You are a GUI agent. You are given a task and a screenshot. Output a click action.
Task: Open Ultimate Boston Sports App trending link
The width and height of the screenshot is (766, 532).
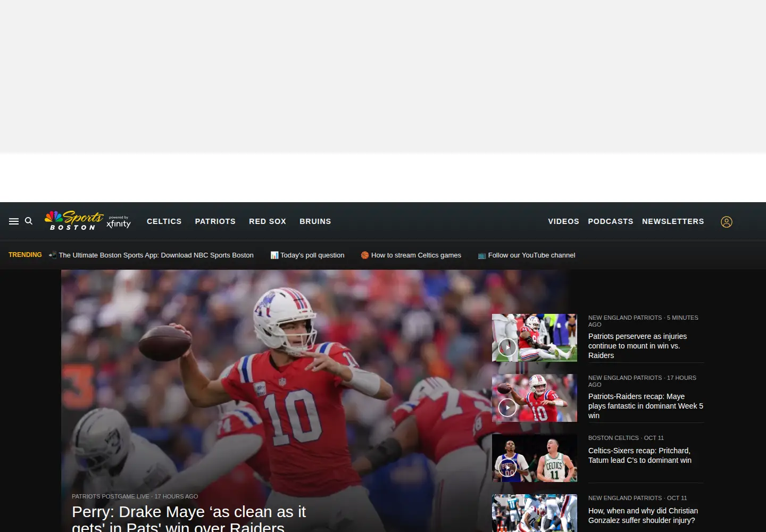coord(151,255)
